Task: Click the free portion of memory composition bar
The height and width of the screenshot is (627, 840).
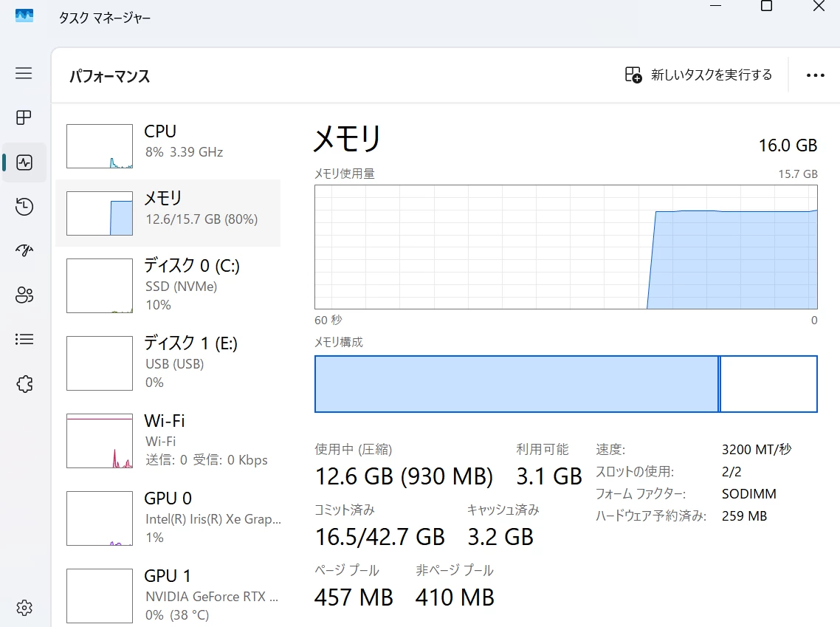Action: pyautogui.click(x=768, y=384)
